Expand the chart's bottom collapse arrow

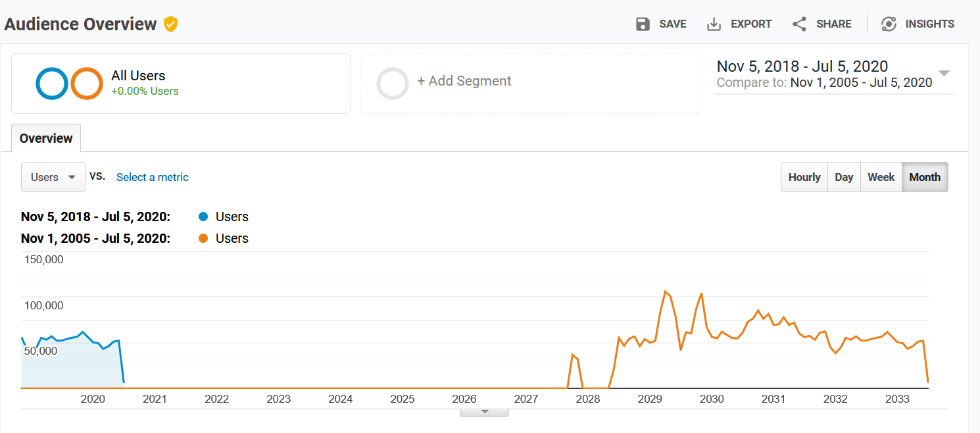[x=485, y=412]
